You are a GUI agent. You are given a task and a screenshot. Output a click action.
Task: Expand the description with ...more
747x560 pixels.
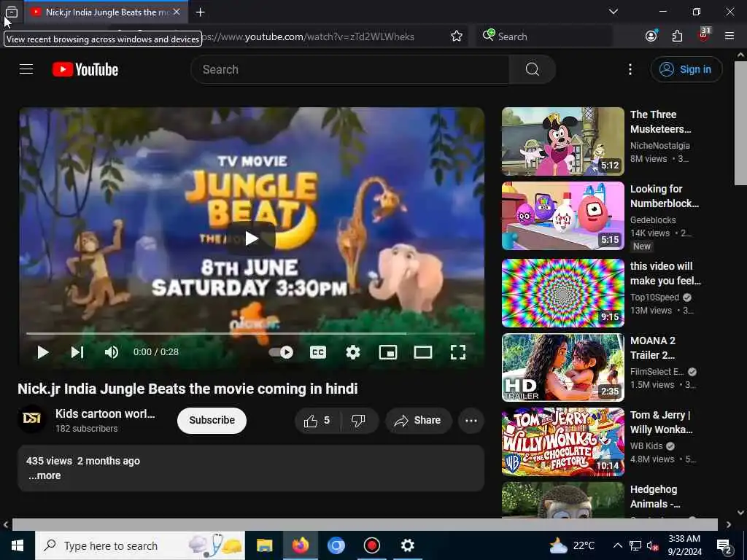(44, 475)
